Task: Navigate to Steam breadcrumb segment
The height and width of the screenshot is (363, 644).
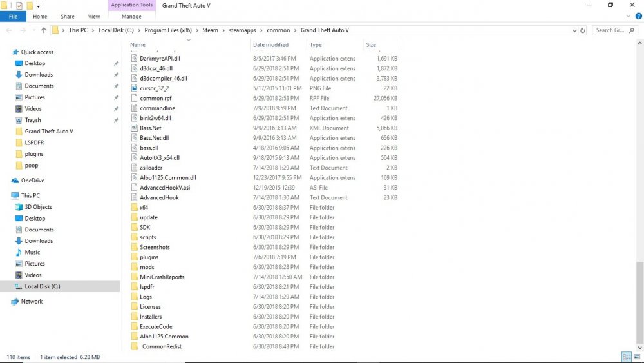Action: tap(211, 30)
